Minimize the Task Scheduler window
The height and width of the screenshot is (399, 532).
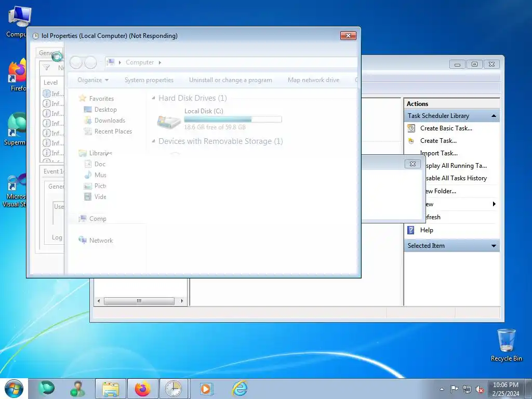[457, 64]
